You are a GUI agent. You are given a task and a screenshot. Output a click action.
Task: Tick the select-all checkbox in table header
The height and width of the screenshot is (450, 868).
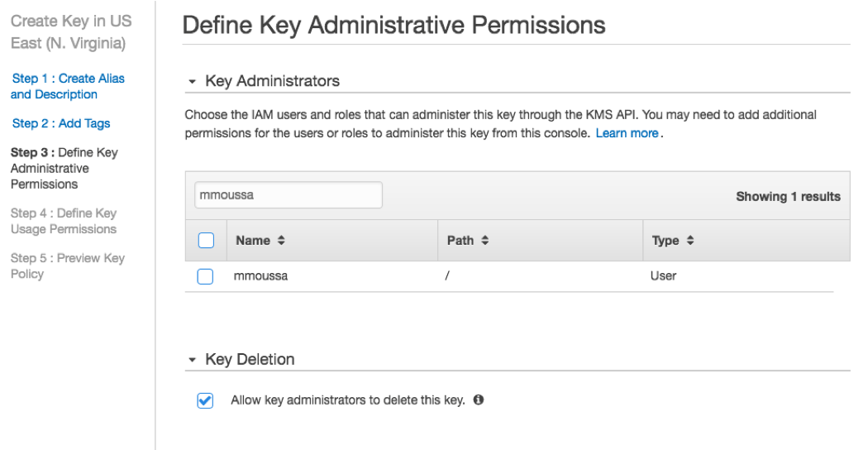click(206, 240)
